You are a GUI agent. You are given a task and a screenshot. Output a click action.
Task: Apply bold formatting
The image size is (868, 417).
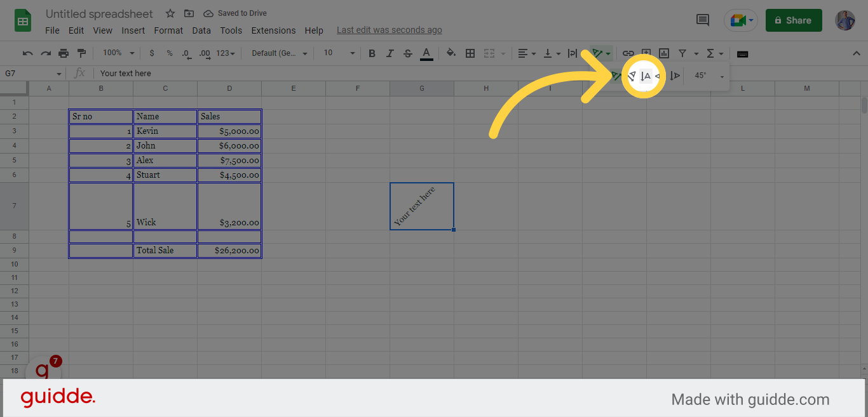click(x=372, y=53)
